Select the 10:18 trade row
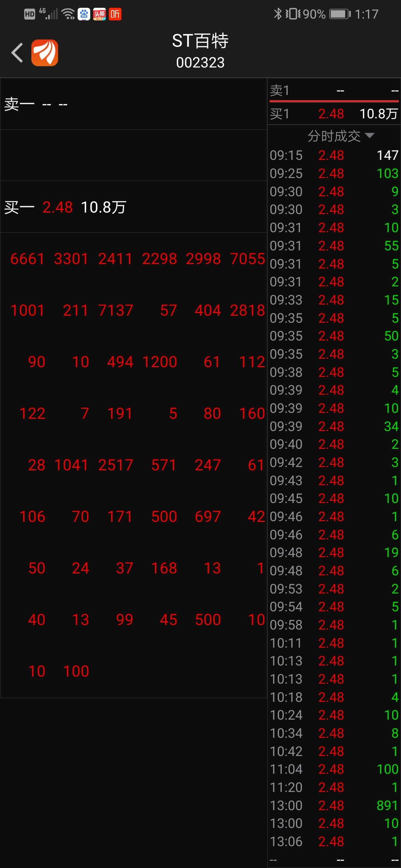Image resolution: width=401 pixels, height=868 pixels. pos(334,697)
